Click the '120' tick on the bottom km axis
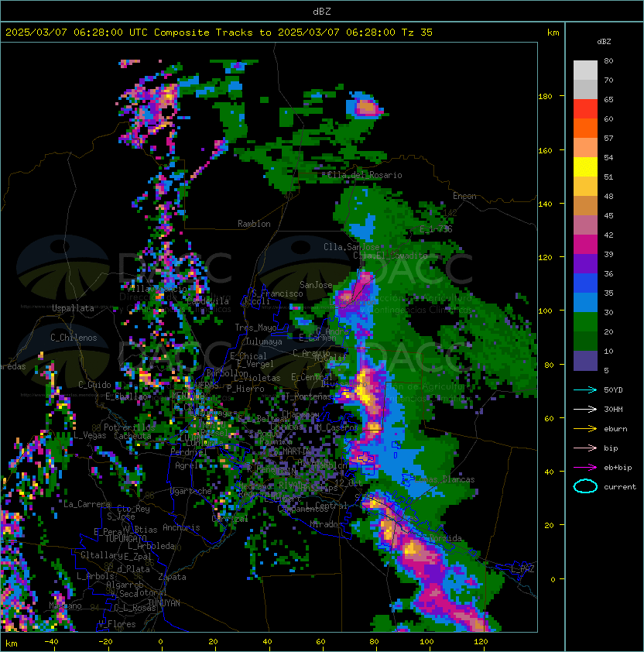644x652 pixels. tap(480, 642)
